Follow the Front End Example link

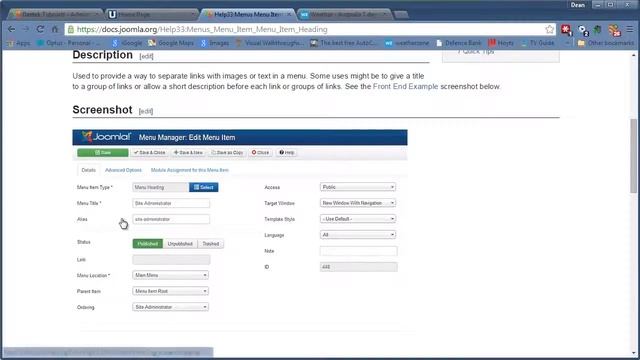pyautogui.click(x=405, y=87)
